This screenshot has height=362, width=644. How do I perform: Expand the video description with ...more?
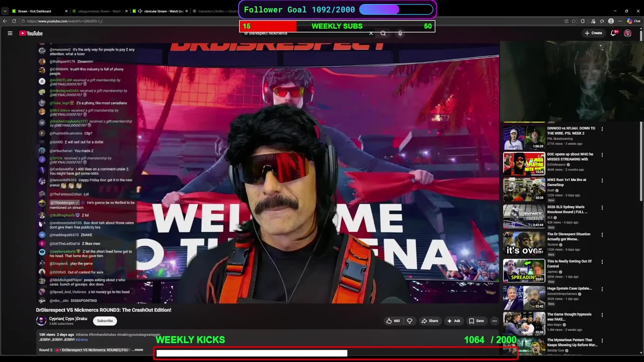[137, 350]
